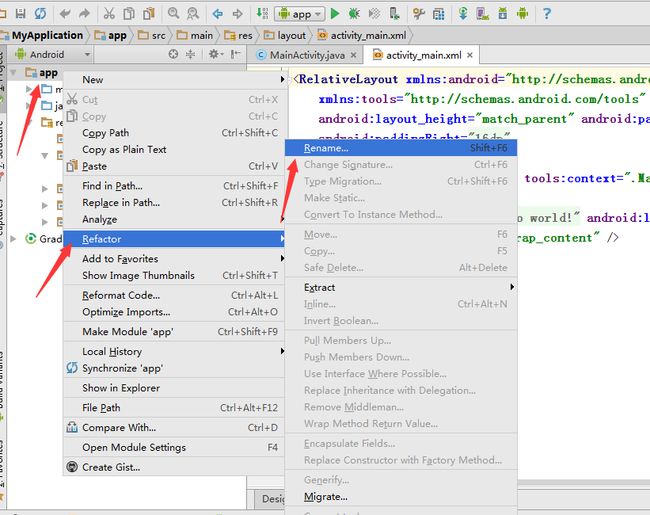Click the Copy toolbar icon

129,14
